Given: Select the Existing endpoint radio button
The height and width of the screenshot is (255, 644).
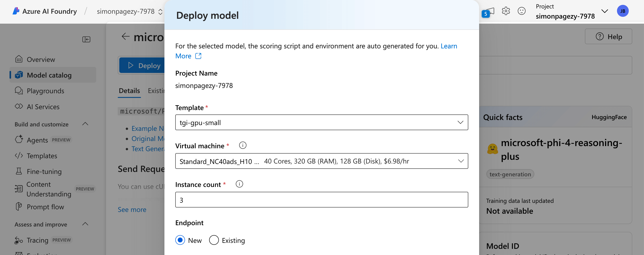Looking at the screenshot, I should pos(214,240).
